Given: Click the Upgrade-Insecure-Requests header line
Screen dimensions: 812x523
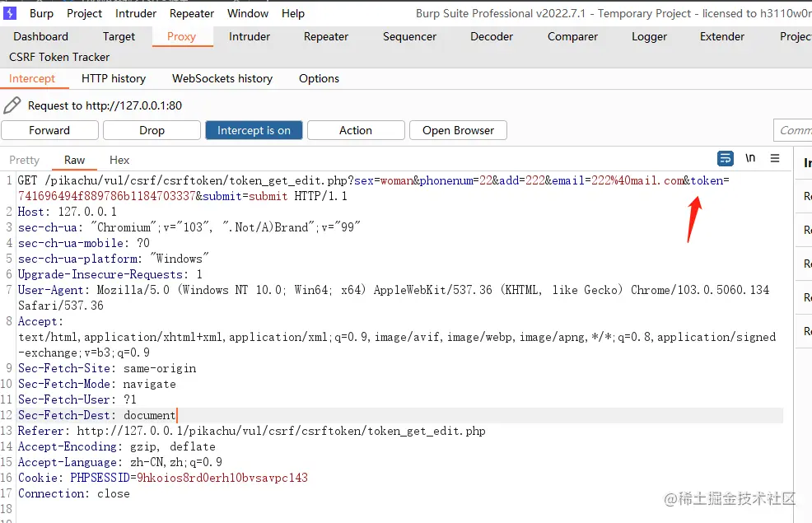Looking at the screenshot, I should (x=110, y=274).
